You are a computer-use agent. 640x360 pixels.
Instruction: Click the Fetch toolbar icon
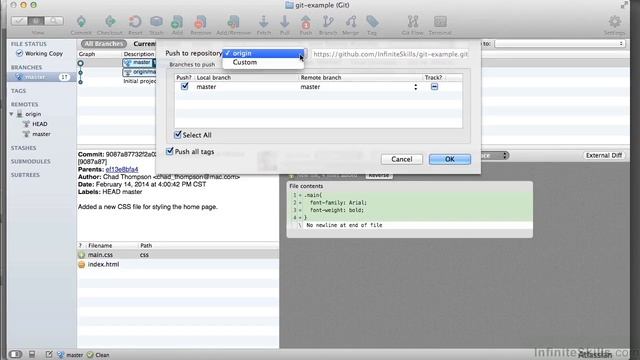pyautogui.click(x=264, y=22)
